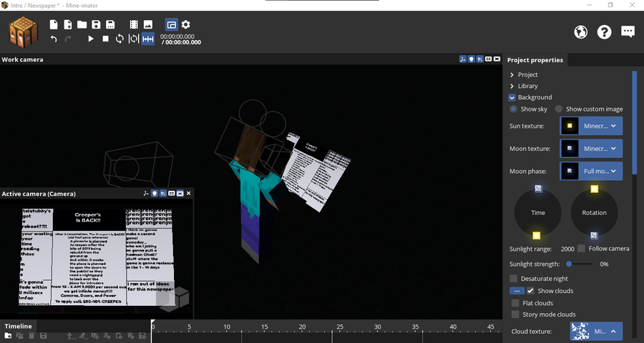Toggle Active camera gizmo axes icon
Viewport: 644px width, 343px height.
click(146, 193)
